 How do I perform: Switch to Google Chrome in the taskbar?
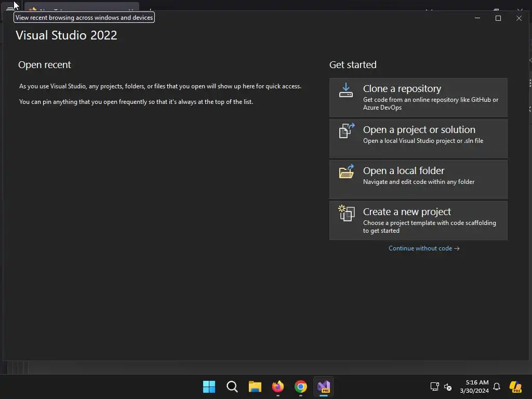pyautogui.click(x=301, y=387)
